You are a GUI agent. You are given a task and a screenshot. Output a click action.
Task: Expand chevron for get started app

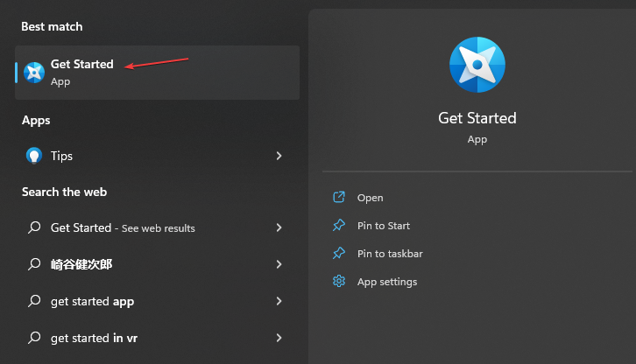[x=279, y=301]
